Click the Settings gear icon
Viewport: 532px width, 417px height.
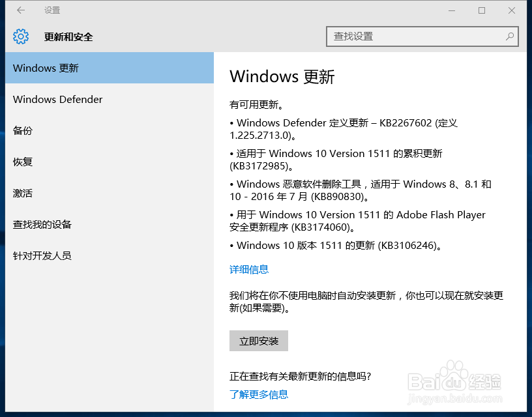coord(21,36)
